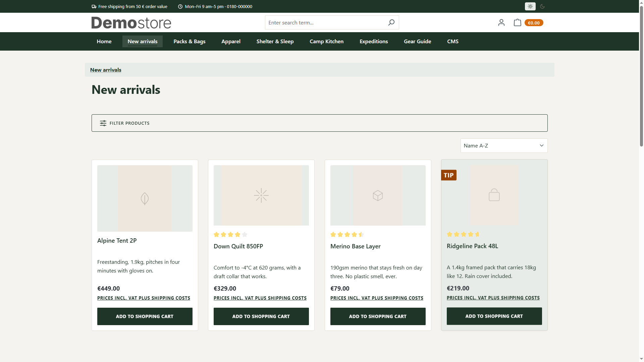Open the Merino Base Layer product image
644x362 pixels.
click(x=378, y=195)
